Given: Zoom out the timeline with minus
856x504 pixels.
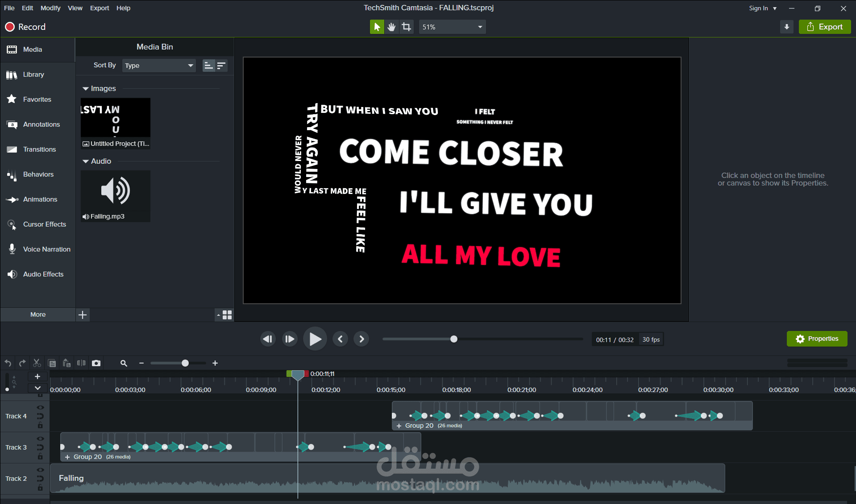Looking at the screenshot, I should (x=141, y=363).
